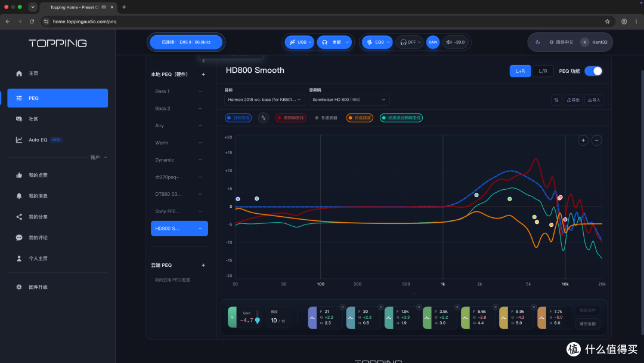Select the PEQ sidebar item

tap(57, 98)
